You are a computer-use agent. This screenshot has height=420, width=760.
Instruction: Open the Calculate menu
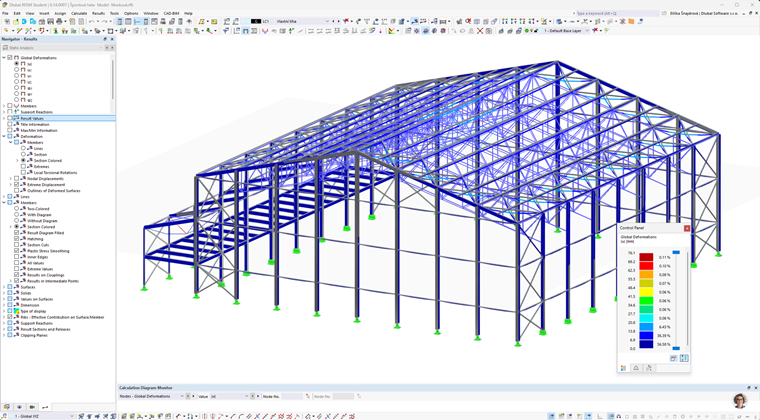[79, 14]
